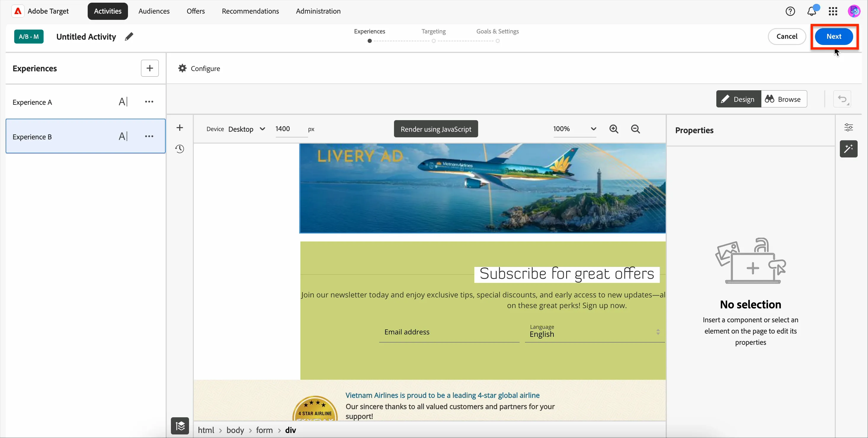Select Experience A in the list
Image resolution: width=868 pixels, height=438 pixels.
(85, 102)
